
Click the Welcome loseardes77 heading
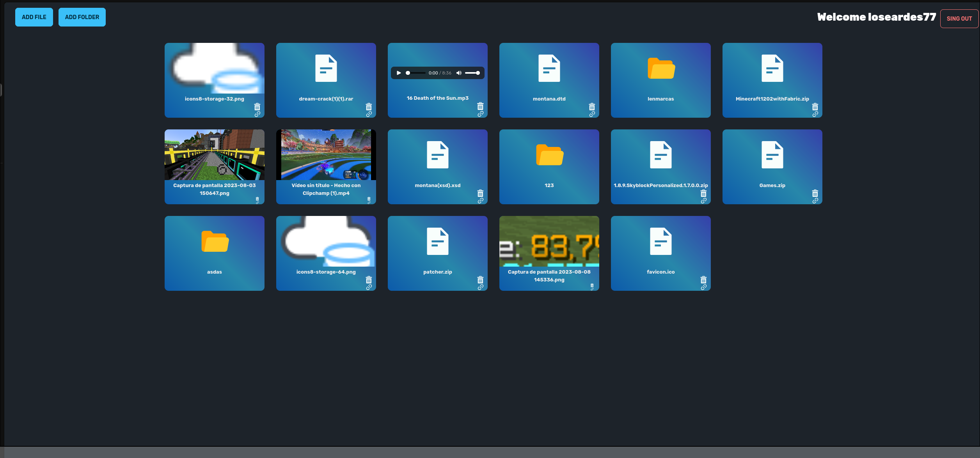click(876, 17)
